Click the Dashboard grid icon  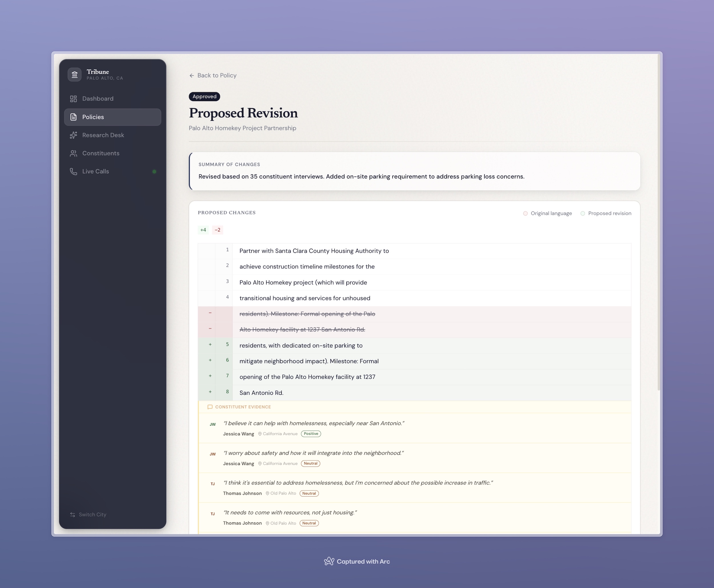pos(73,98)
